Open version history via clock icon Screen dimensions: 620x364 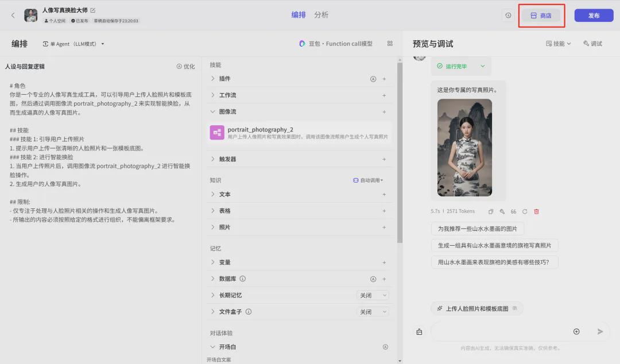click(507, 16)
